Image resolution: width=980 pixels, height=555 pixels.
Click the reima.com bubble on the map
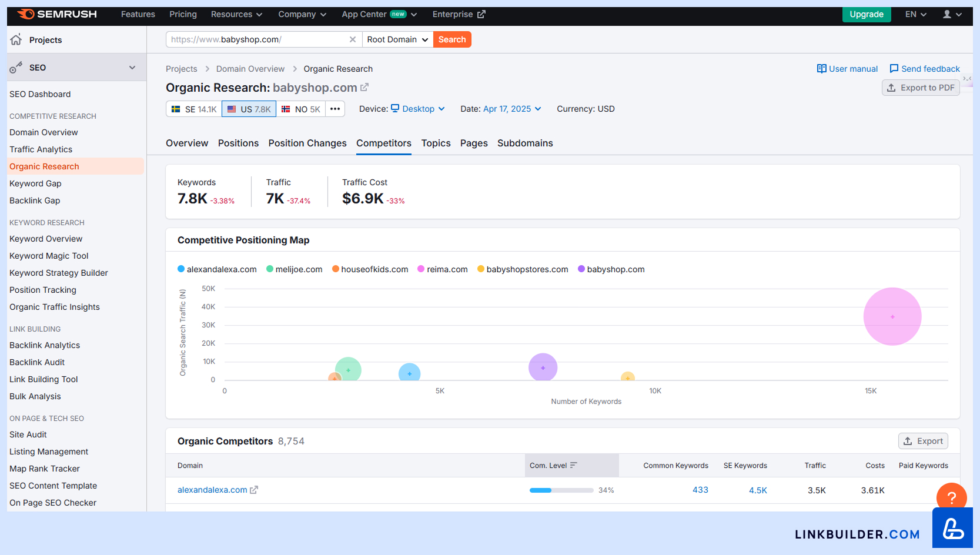[x=892, y=316]
